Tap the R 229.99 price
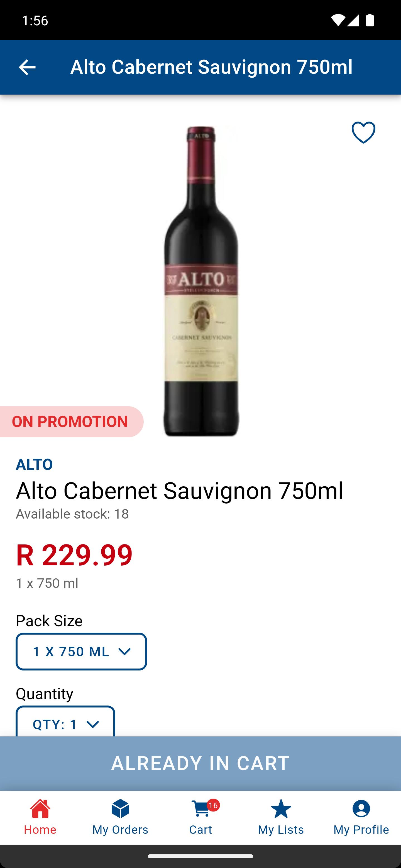 pyautogui.click(x=74, y=555)
